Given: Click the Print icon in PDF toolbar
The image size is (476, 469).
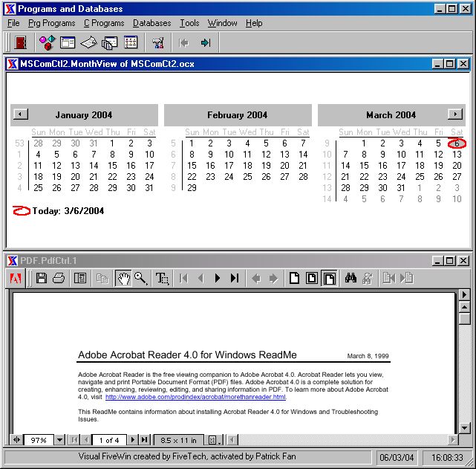Looking at the screenshot, I should pyautogui.click(x=59, y=278).
